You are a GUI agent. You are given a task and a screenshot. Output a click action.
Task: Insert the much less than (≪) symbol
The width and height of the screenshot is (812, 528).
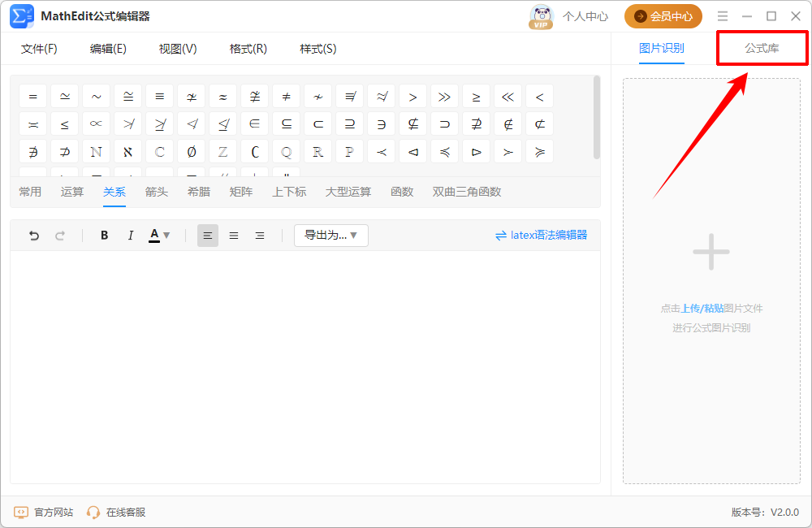coord(508,97)
